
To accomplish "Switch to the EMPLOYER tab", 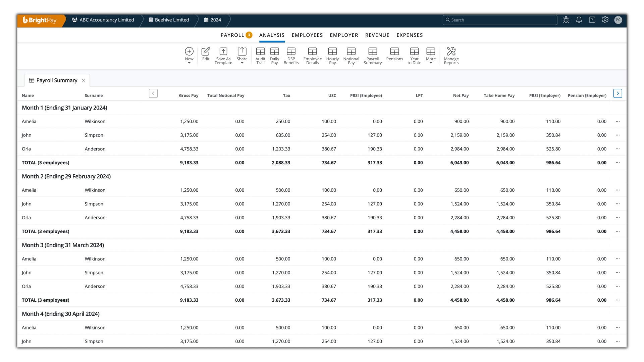I will tap(344, 35).
